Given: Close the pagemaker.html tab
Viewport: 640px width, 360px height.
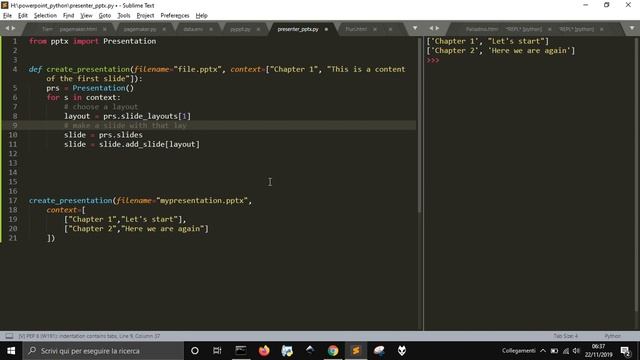Looking at the screenshot, I should pyautogui.click(x=104, y=29).
